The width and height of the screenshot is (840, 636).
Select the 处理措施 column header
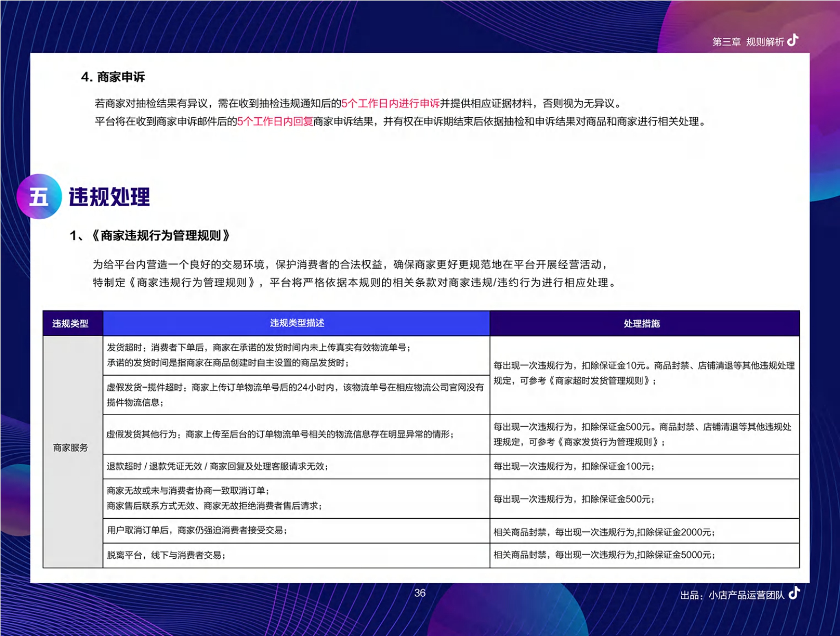[x=642, y=323]
